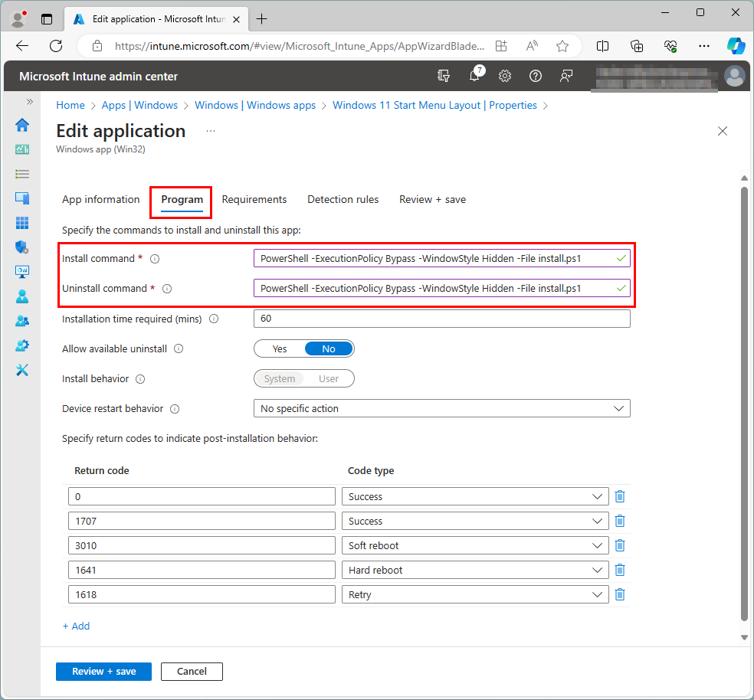Click the + Add return code link

coord(76,626)
